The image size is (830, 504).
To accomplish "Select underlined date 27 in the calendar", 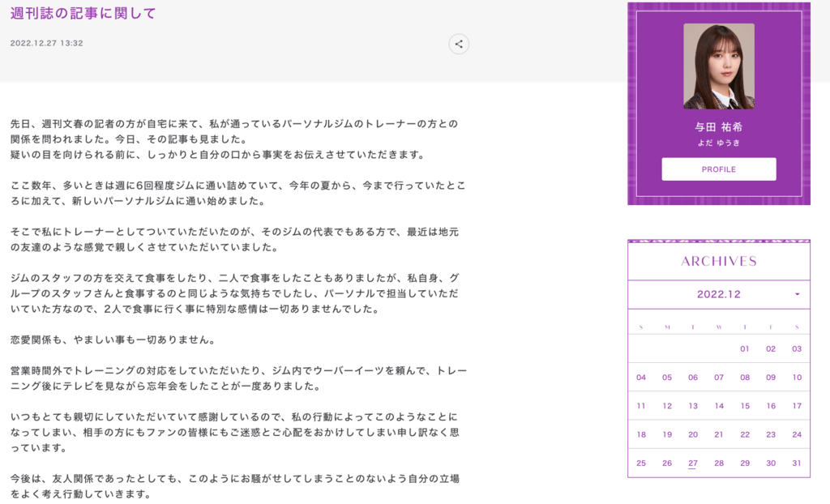I will (x=693, y=463).
